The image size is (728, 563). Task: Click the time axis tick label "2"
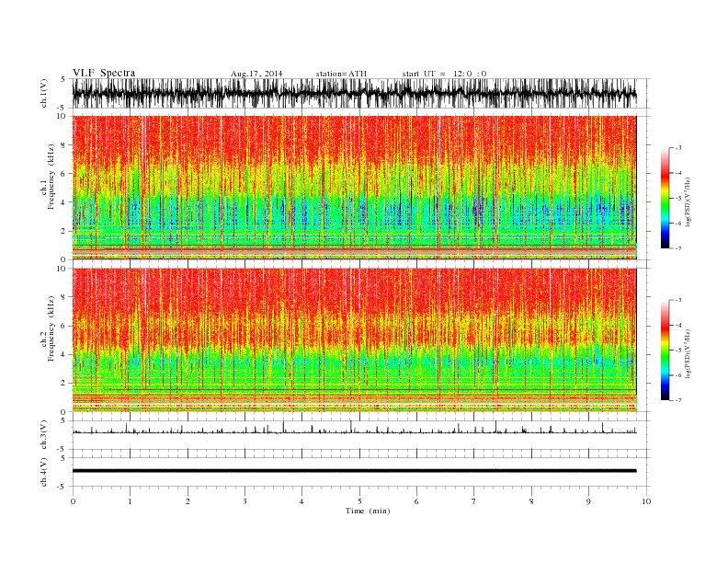pyautogui.click(x=188, y=501)
